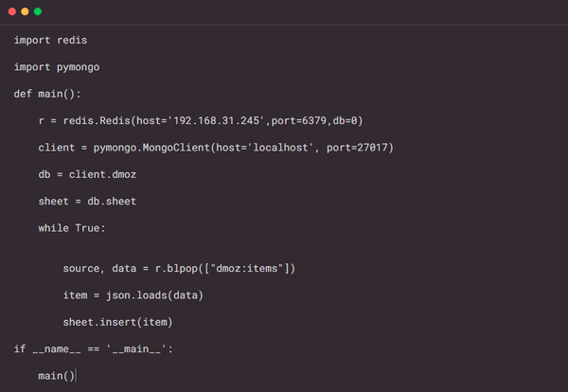Click the red close window button
Viewport: 568px width, 392px height.
pyautogui.click(x=12, y=11)
